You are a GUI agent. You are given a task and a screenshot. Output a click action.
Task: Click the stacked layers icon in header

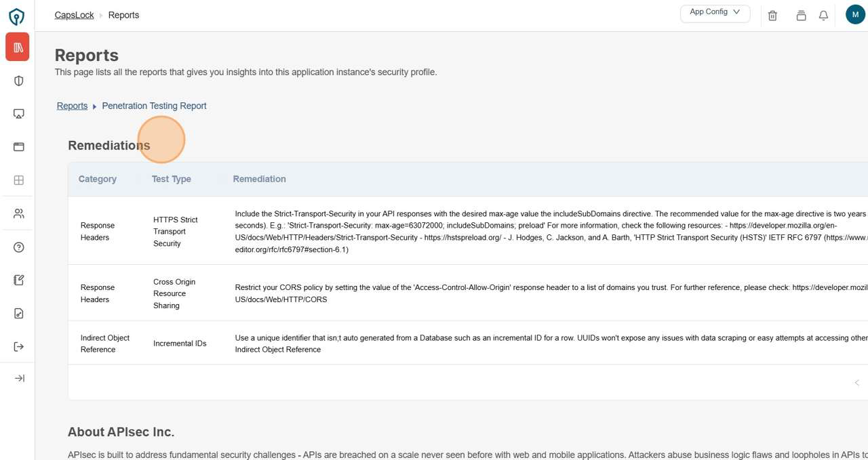[801, 16]
